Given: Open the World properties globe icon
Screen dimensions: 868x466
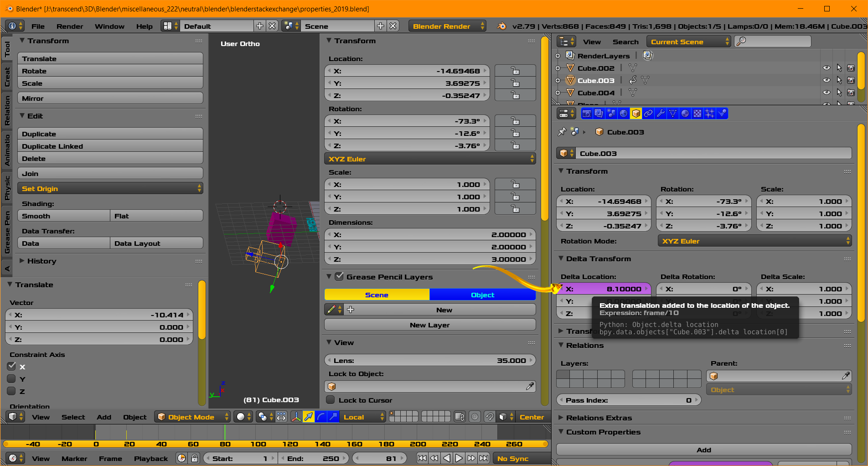Looking at the screenshot, I should [x=624, y=114].
